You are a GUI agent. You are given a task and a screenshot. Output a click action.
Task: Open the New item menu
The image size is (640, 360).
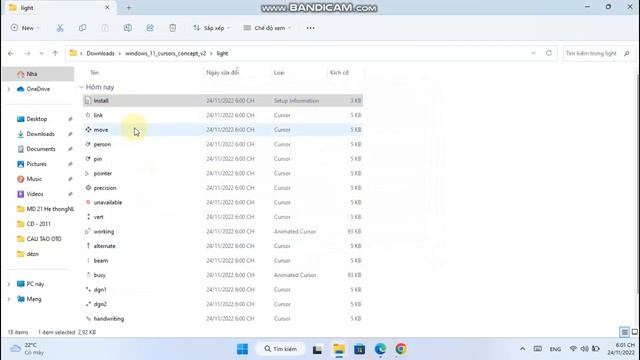(x=25, y=28)
